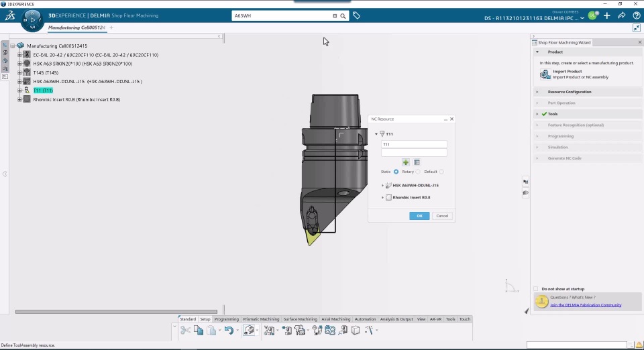Click the plus add icon in top bar

(607, 15)
